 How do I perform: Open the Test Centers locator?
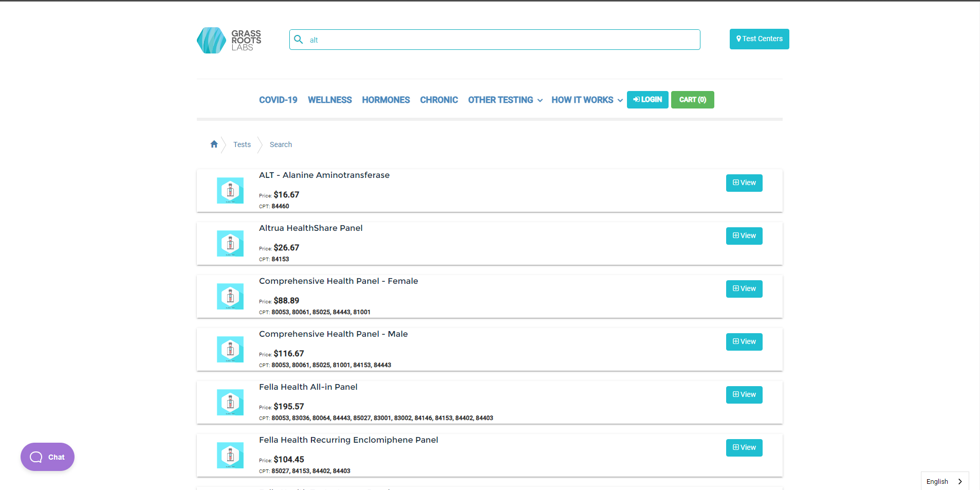point(759,39)
